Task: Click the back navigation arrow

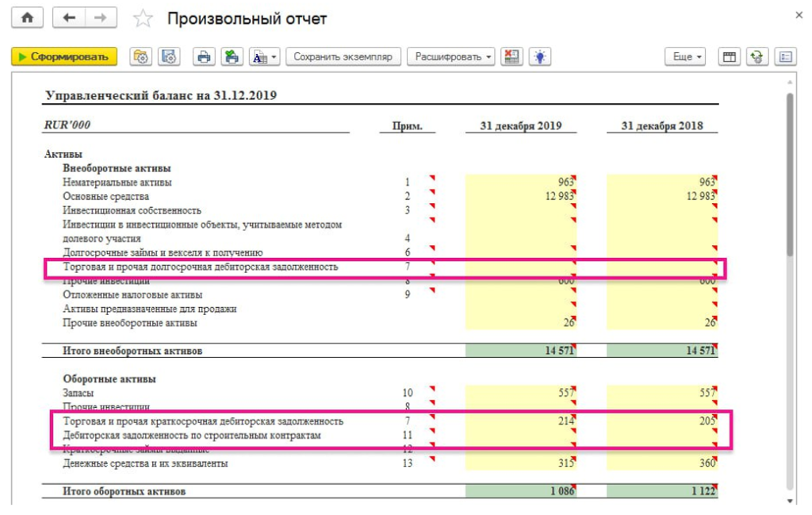Action: click(x=69, y=17)
